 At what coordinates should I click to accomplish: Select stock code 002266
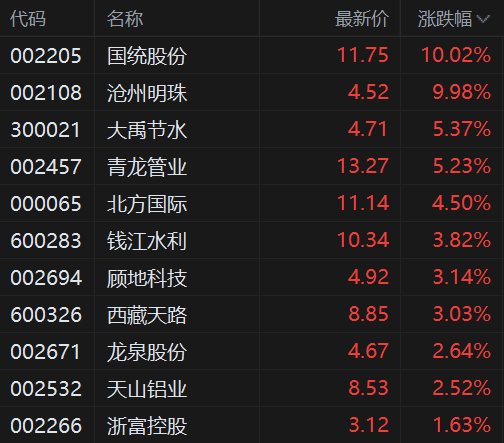tap(46, 426)
